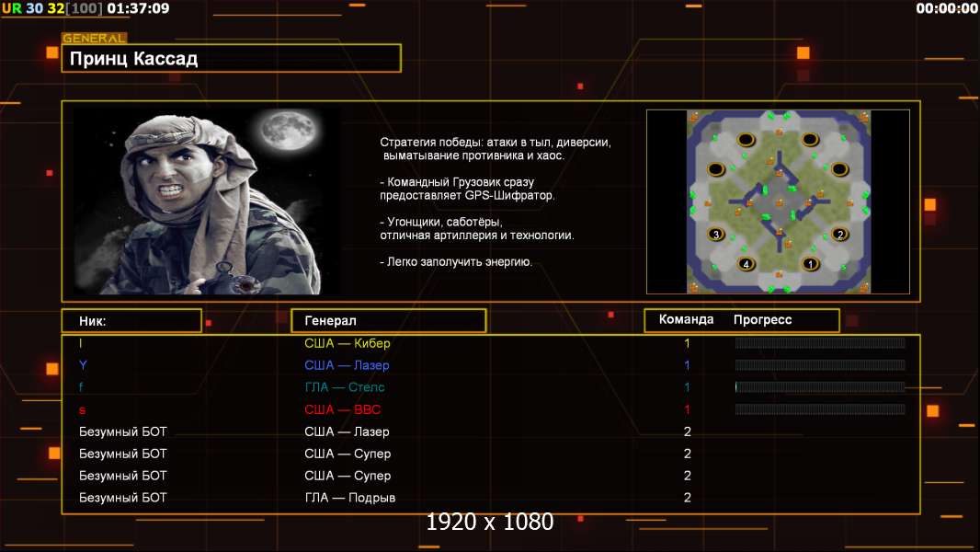This screenshot has height=552, width=980.
Task: Click team number in the 'США — ВВС' row
Action: pos(687,409)
